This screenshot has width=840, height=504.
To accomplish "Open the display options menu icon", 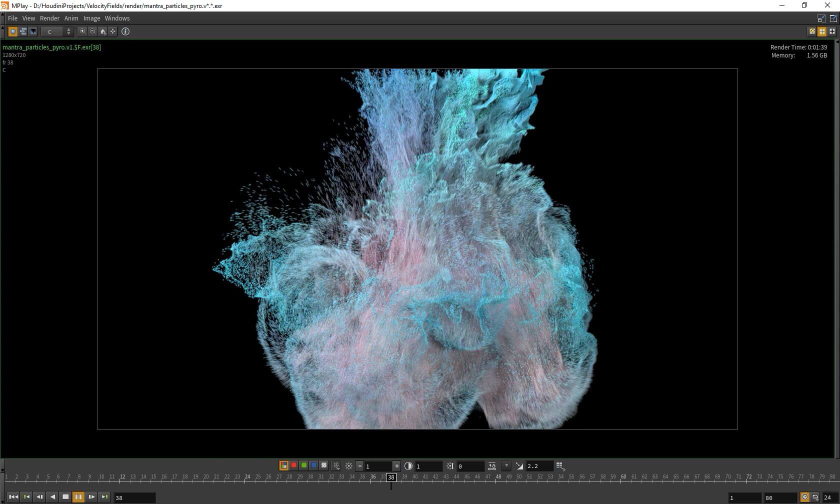I will 560,466.
